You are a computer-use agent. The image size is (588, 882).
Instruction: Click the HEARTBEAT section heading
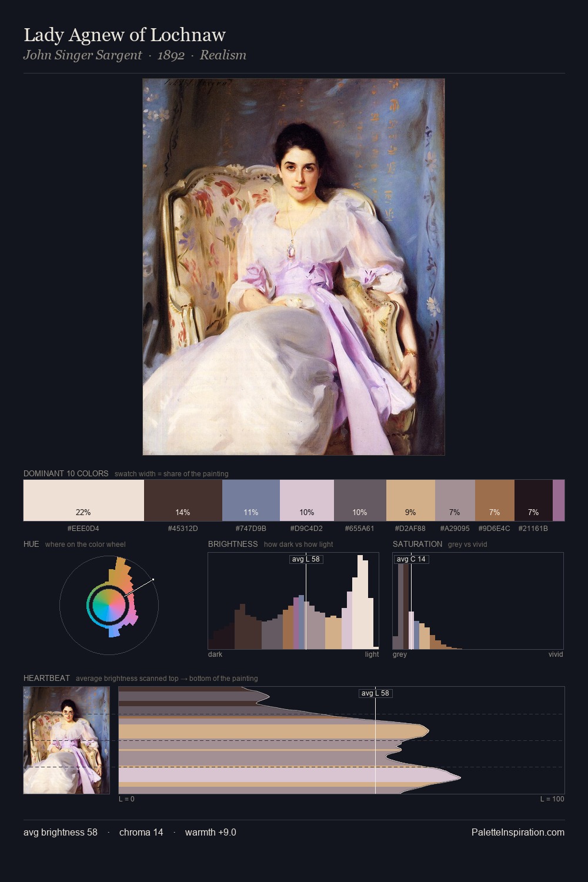[46, 678]
